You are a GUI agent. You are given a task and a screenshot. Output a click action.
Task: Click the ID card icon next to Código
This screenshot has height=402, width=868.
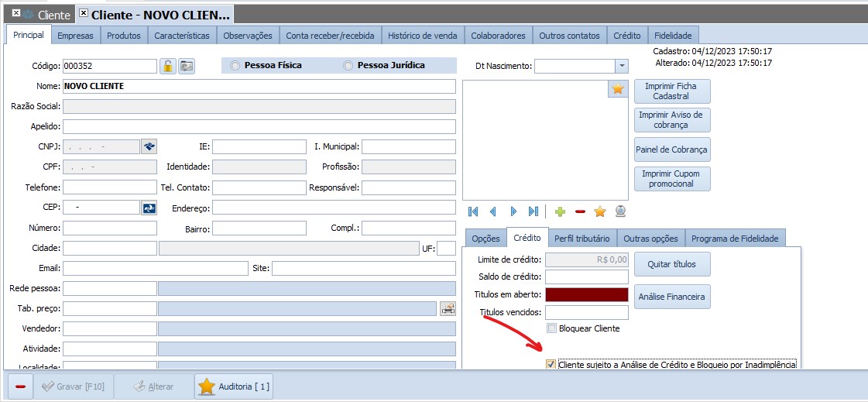187,66
